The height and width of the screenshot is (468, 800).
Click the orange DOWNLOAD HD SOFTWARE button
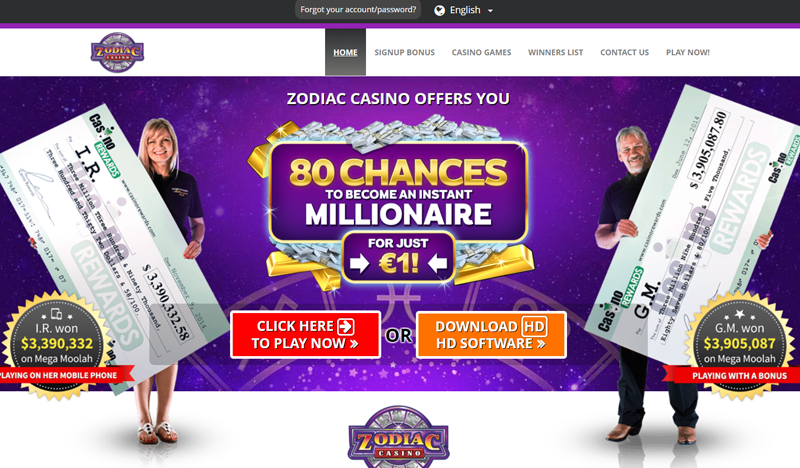(x=491, y=334)
